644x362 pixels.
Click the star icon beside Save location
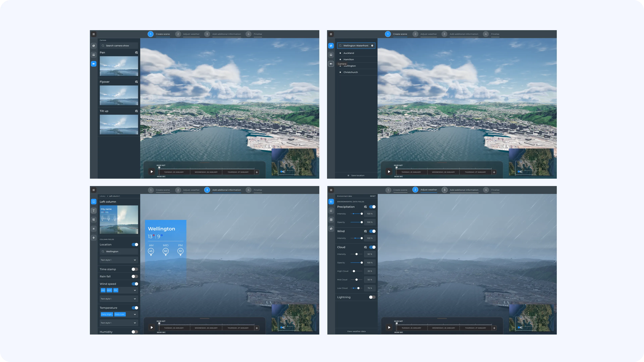[348, 176]
